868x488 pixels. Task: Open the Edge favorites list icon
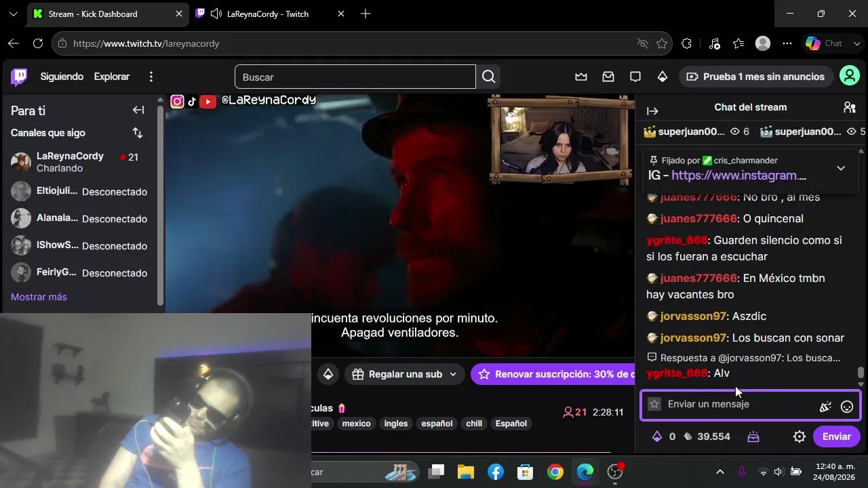point(738,43)
